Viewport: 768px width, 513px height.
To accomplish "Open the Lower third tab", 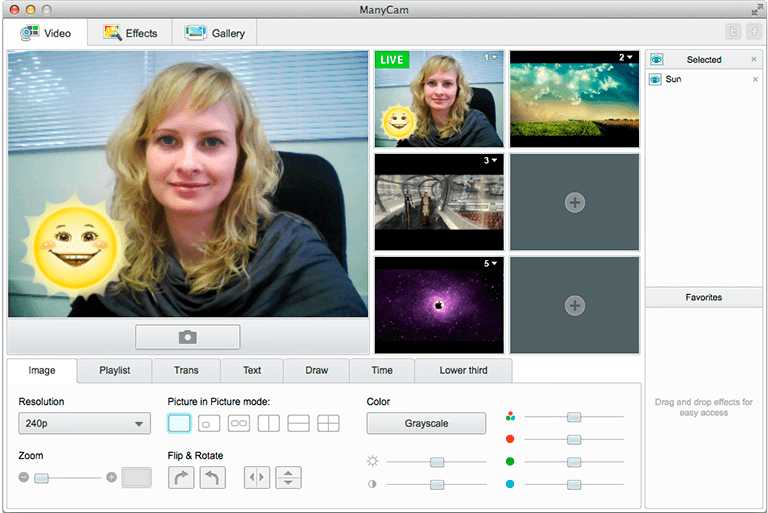I will click(x=463, y=370).
